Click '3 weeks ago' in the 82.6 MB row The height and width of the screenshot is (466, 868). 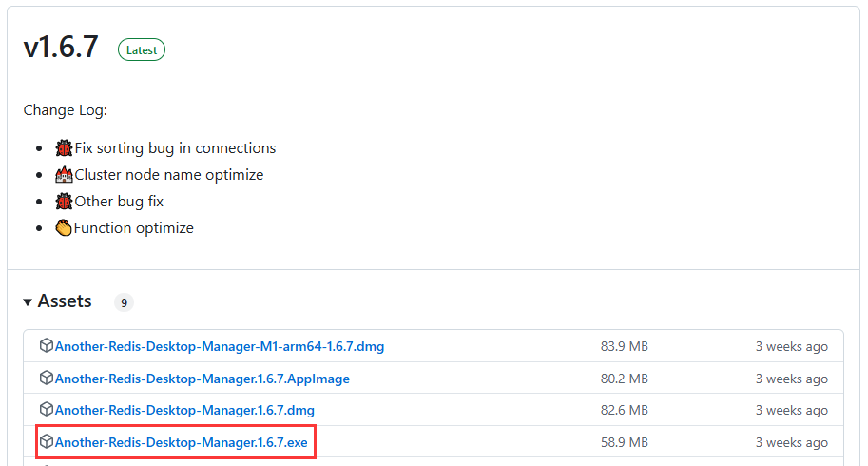pos(792,410)
